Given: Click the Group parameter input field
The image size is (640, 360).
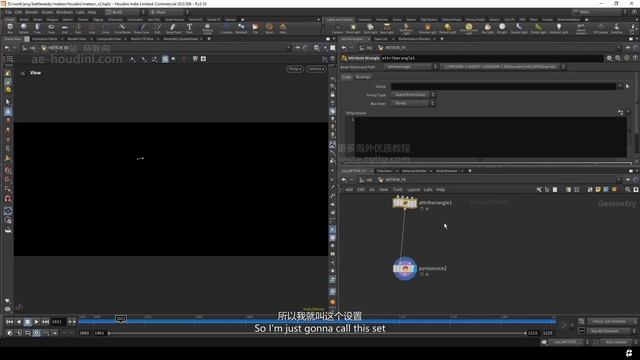Looking at the screenshot, I should (504, 86).
